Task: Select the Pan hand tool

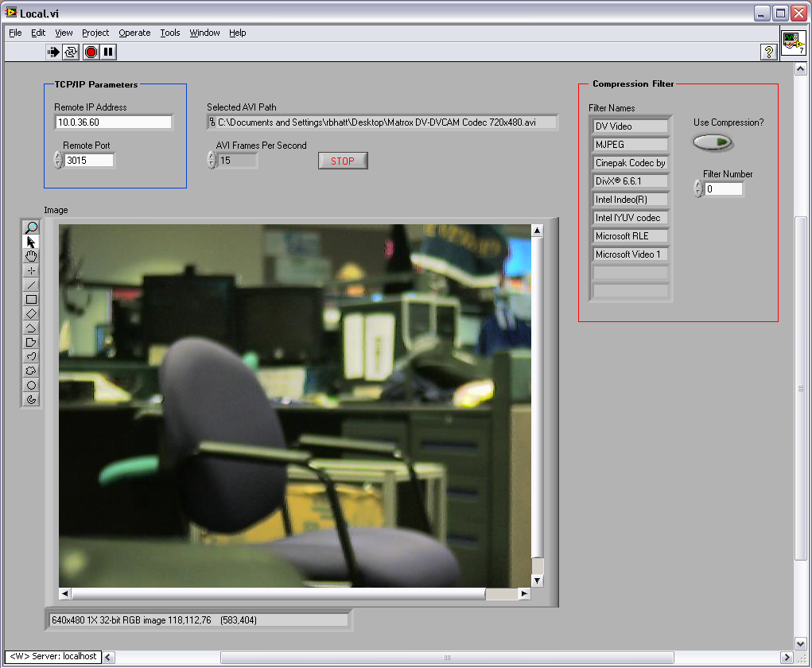Action: 32,256
